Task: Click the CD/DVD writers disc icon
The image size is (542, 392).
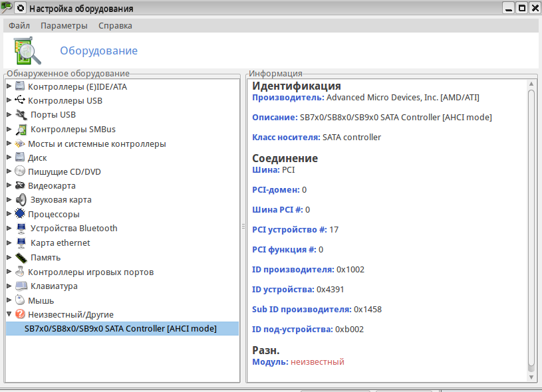Action: 20,171
